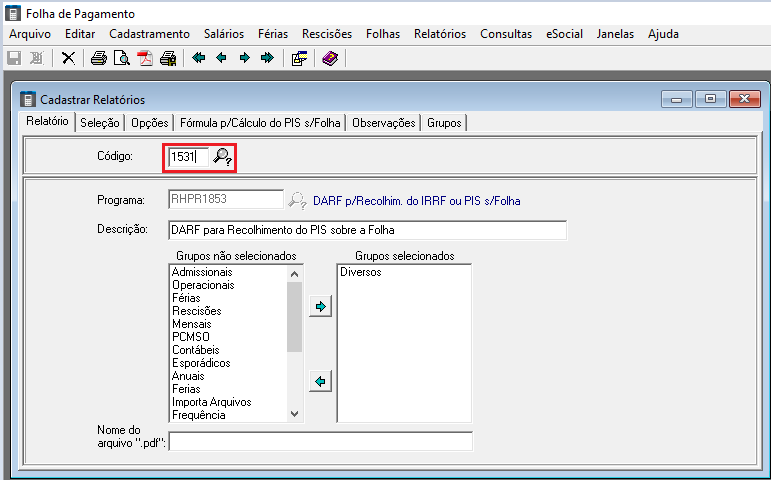Export report to PDF icon

(145, 58)
